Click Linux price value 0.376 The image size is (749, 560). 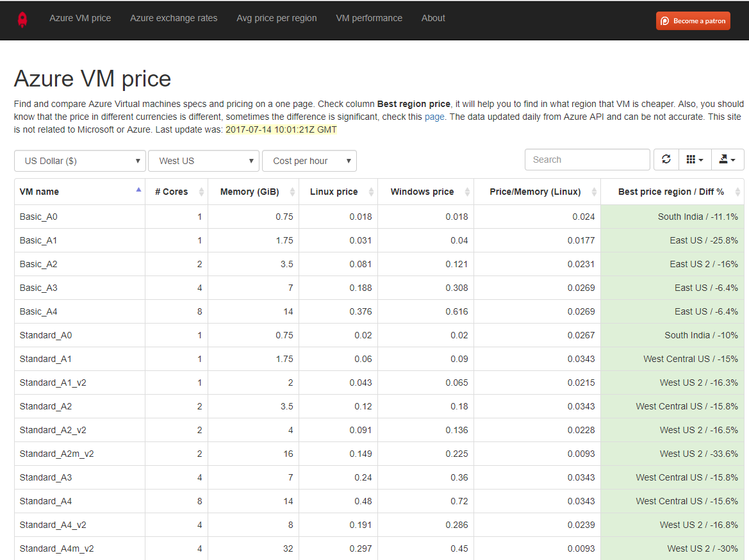coord(360,311)
